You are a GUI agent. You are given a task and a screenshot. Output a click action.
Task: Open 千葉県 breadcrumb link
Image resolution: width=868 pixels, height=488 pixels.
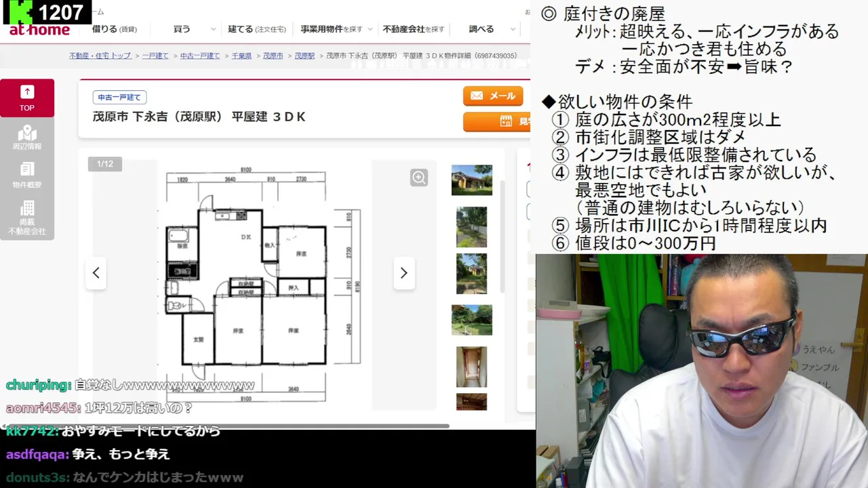(x=241, y=56)
